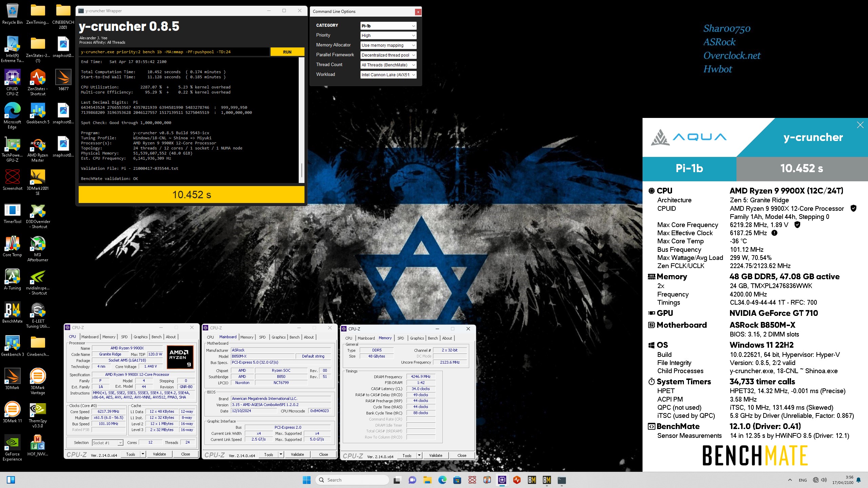Open the CINEBENCH 2003 folder icon
868x488 pixels.
click(63, 16)
